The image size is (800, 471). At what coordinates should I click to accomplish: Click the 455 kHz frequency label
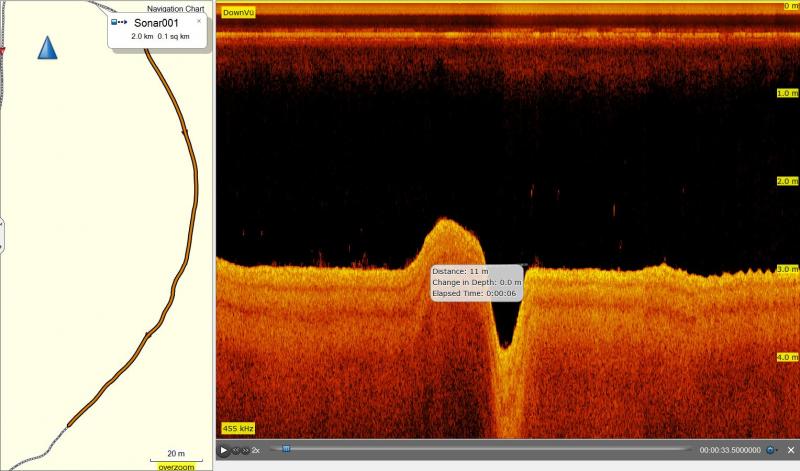click(x=238, y=428)
